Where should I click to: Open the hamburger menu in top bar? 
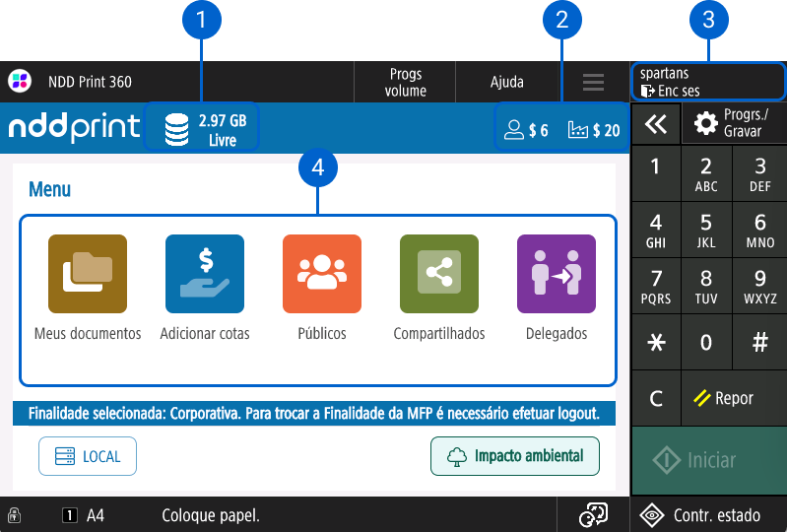coord(593,83)
